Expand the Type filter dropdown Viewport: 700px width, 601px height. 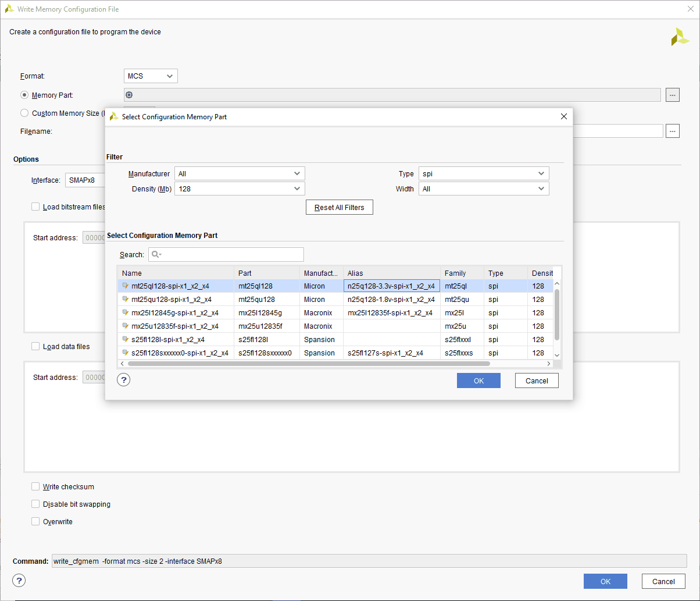484,173
